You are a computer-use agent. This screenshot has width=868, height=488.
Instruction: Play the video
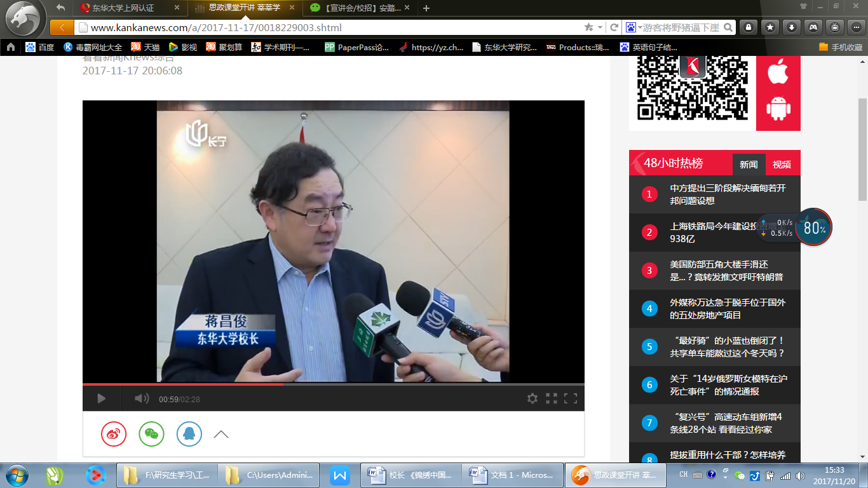[101, 398]
